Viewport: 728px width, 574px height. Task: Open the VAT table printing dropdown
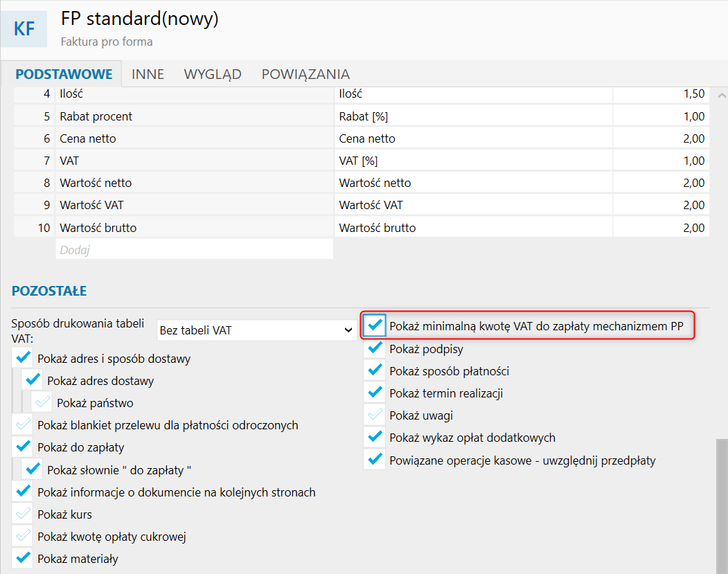(256, 330)
